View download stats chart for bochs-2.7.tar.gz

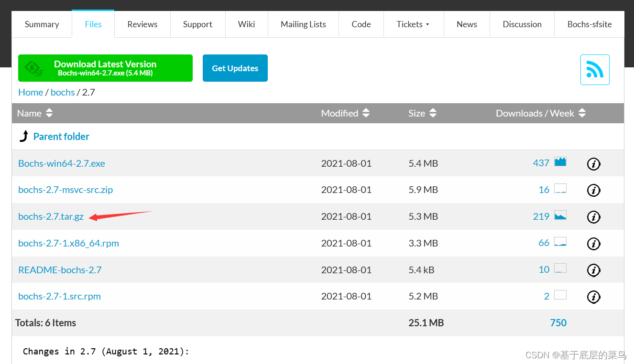point(560,215)
